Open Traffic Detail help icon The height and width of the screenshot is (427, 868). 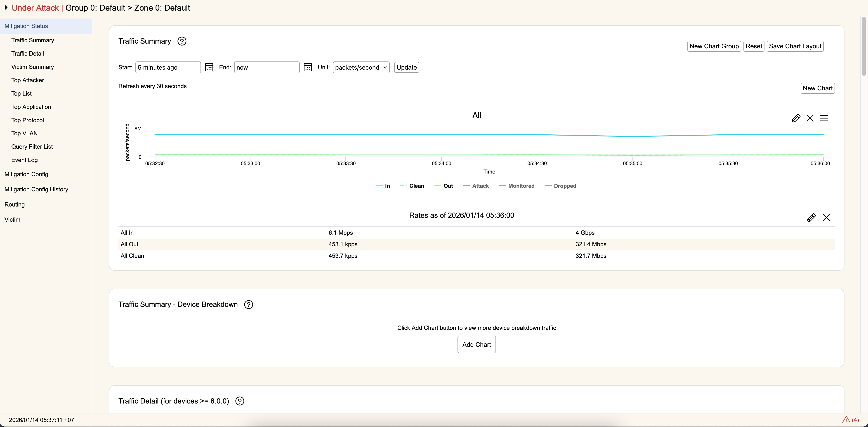point(240,401)
